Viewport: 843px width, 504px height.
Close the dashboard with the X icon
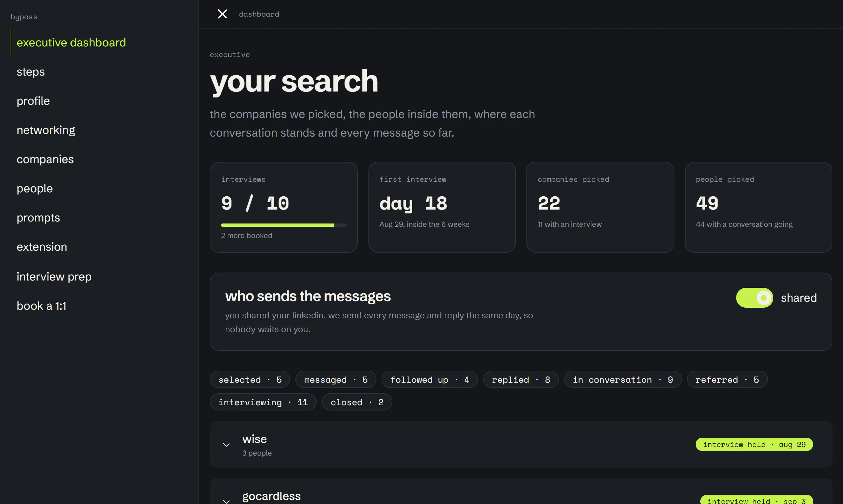222,14
